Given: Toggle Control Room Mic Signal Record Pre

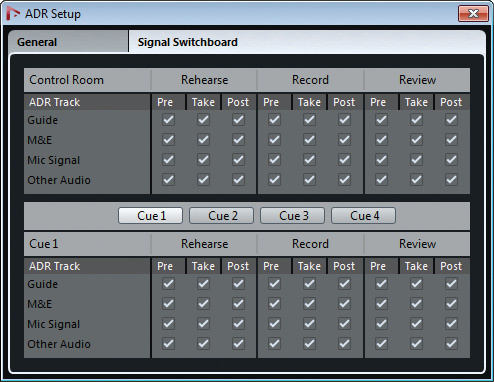Looking at the screenshot, I should coord(274,160).
